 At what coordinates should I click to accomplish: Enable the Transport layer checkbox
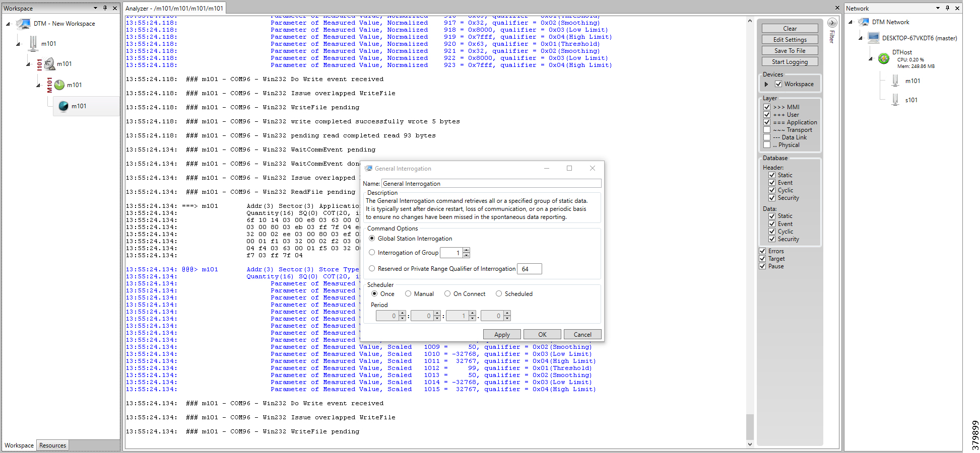coord(767,130)
